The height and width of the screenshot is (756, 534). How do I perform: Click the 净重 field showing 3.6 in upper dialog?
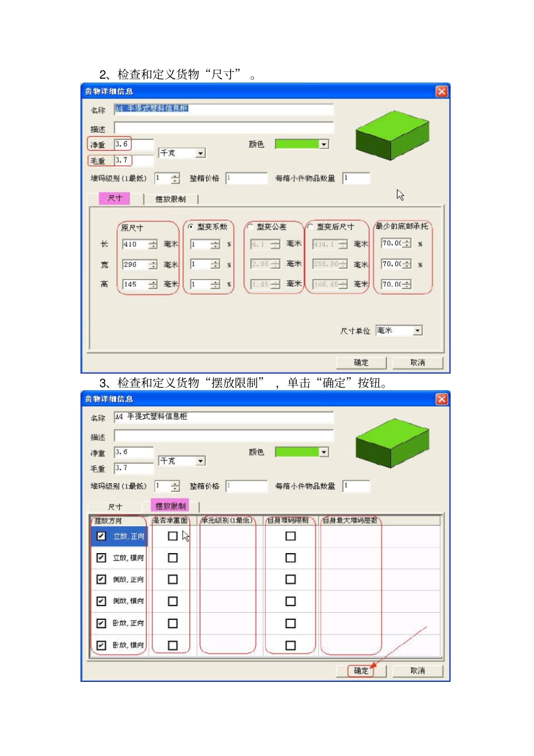133,144
